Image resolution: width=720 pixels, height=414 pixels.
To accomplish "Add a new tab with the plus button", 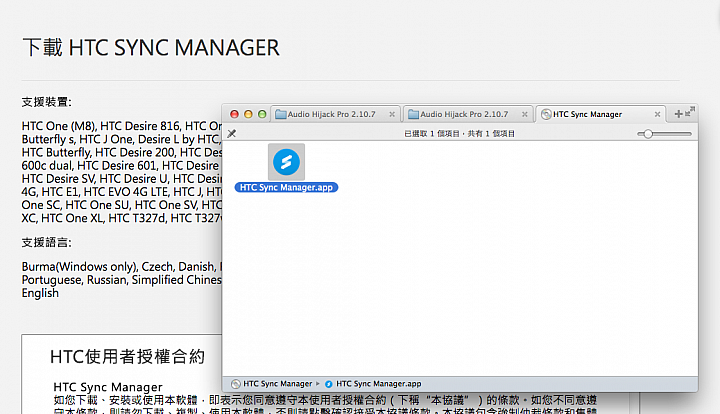I will (x=678, y=114).
